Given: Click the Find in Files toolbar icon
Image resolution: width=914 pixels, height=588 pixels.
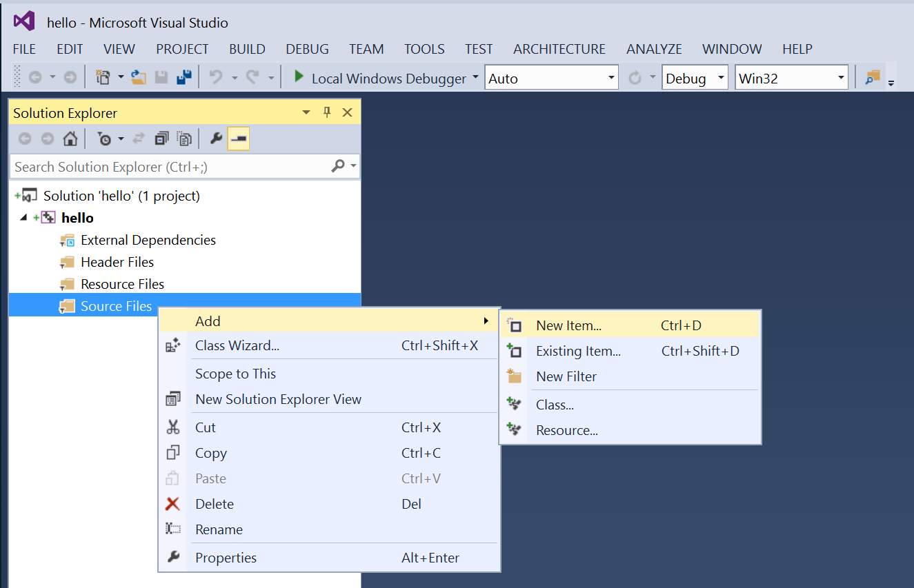Looking at the screenshot, I should (x=873, y=78).
